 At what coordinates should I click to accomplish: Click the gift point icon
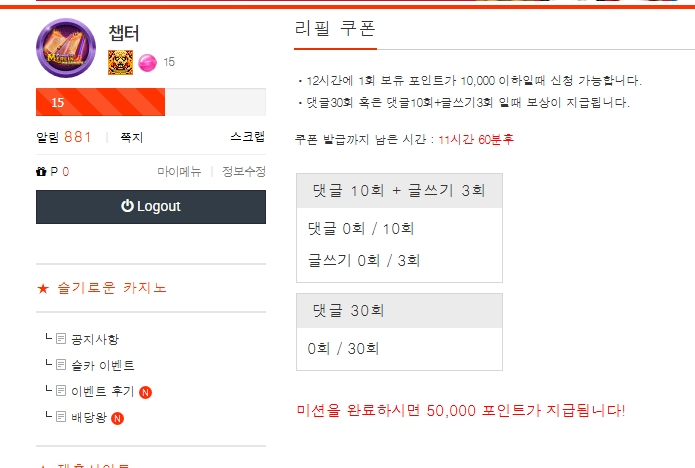[x=41, y=172]
